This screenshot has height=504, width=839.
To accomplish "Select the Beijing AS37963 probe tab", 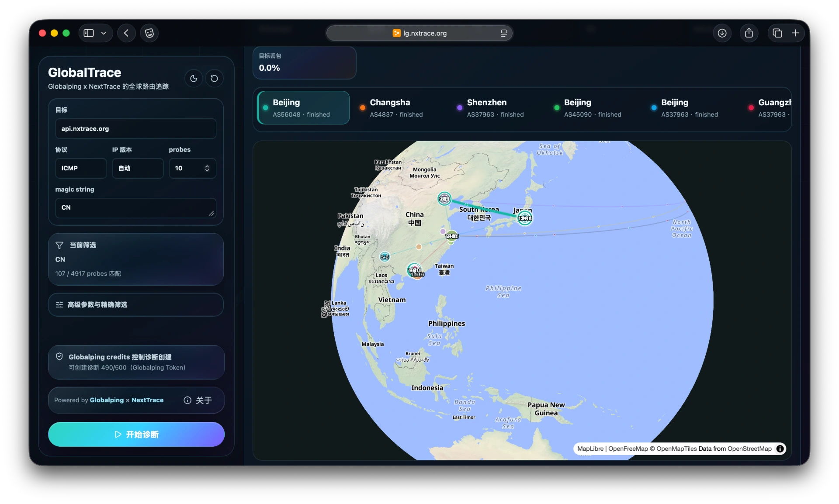I will 691,108.
